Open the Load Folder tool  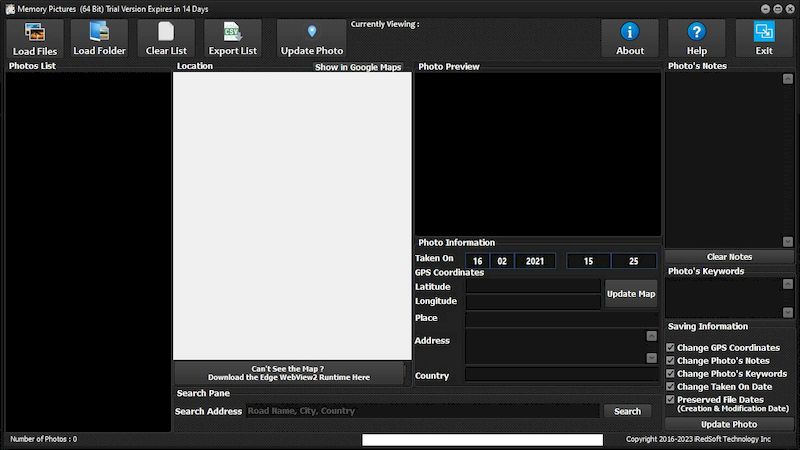click(99, 39)
